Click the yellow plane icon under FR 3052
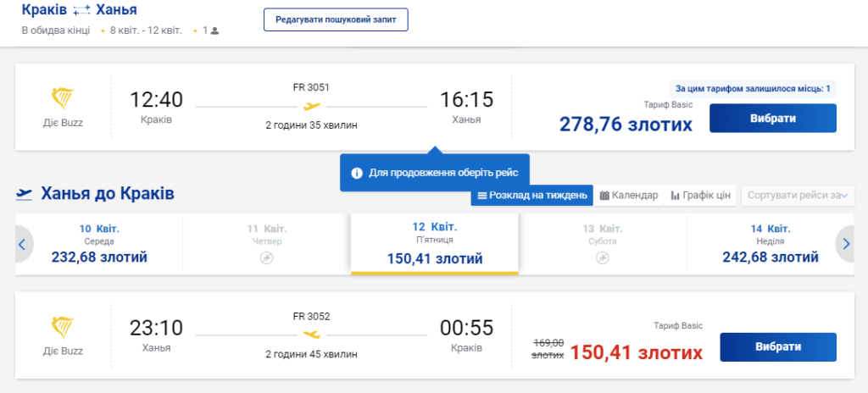Viewport: 868px width, 393px height. click(x=312, y=335)
